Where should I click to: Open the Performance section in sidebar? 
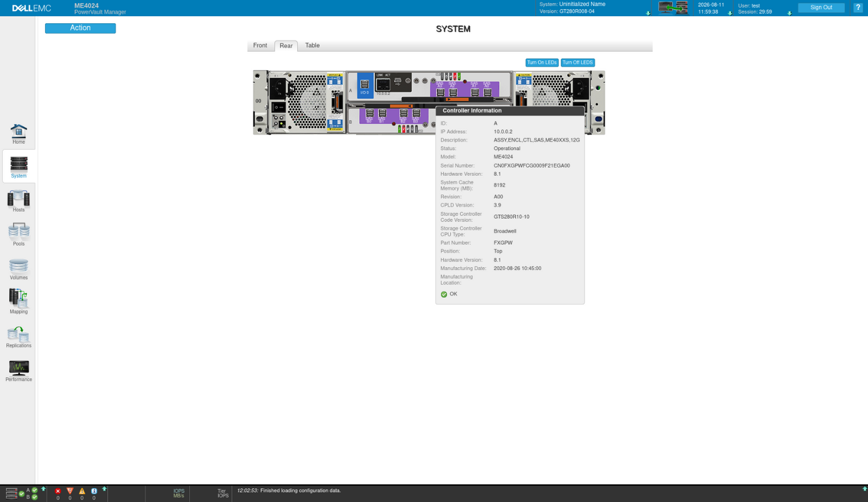click(19, 371)
